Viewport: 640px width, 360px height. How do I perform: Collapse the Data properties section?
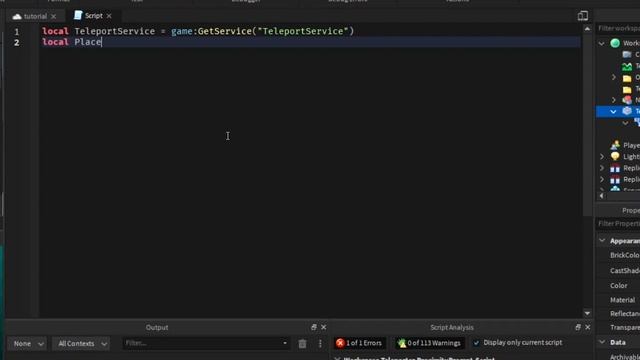(602, 342)
